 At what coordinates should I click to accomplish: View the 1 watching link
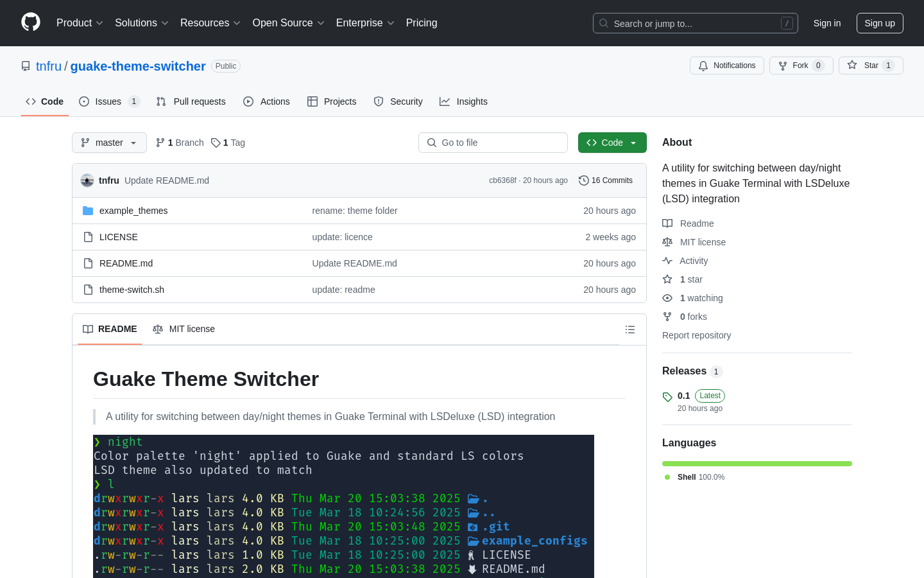pyautogui.click(x=693, y=298)
